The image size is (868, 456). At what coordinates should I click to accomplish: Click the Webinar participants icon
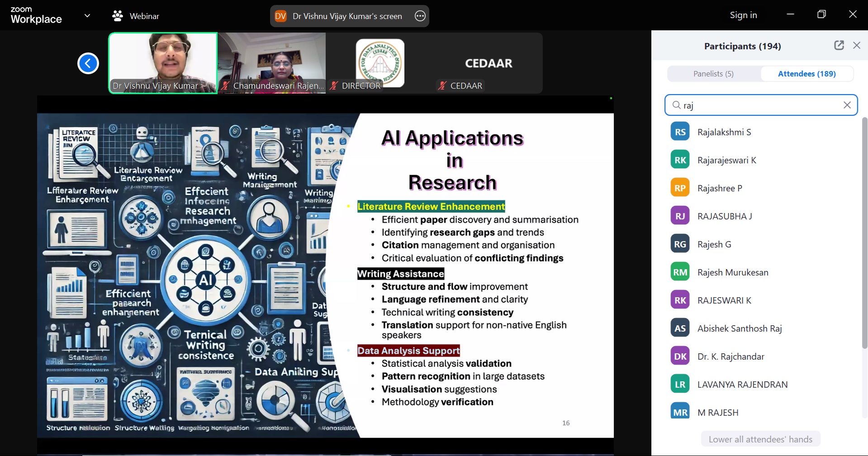click(x=118, y=16)
